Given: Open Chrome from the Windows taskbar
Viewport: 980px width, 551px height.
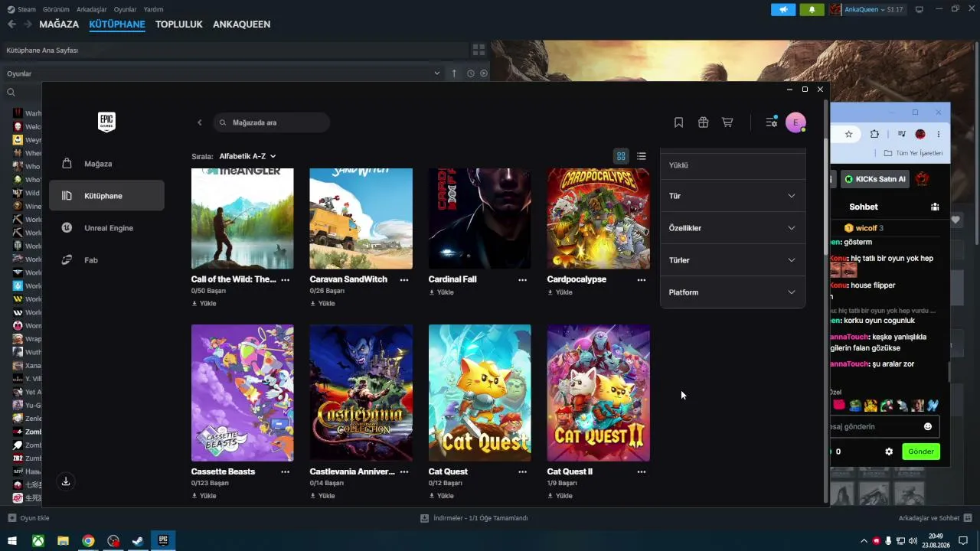Looking at the screenshot, I should (x=88, y=541).
